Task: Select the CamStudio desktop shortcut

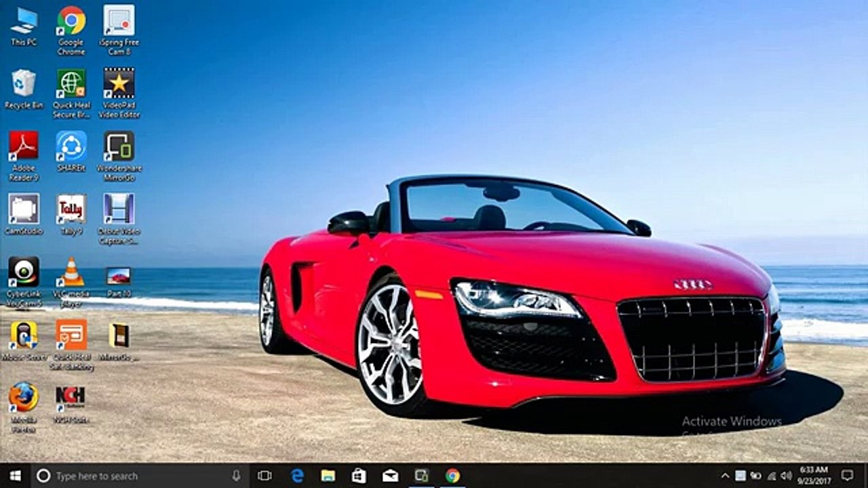Action: coord(24,214)
